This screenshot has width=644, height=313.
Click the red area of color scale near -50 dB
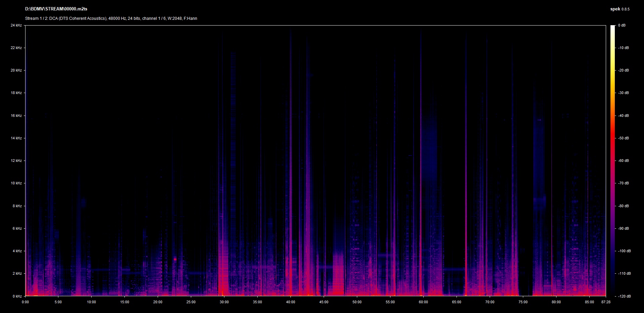(613, 138)
